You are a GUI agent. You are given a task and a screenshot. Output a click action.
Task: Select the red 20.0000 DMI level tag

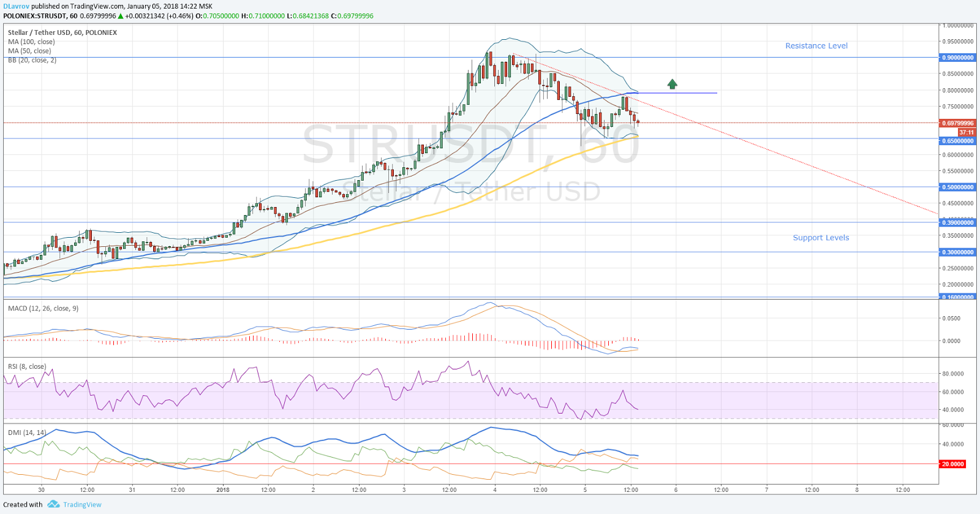coord(953,464)
